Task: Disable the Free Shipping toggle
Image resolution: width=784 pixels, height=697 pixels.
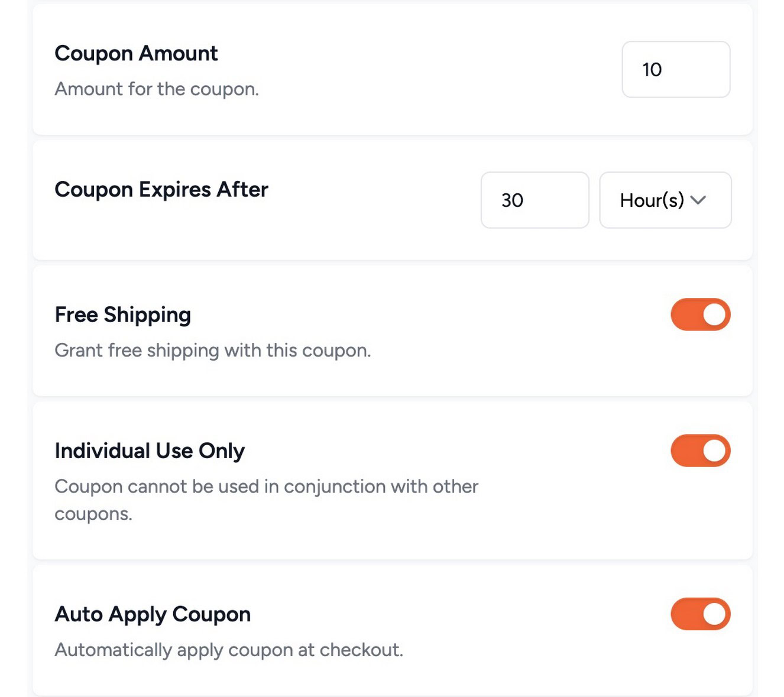Action: point(700,314)
